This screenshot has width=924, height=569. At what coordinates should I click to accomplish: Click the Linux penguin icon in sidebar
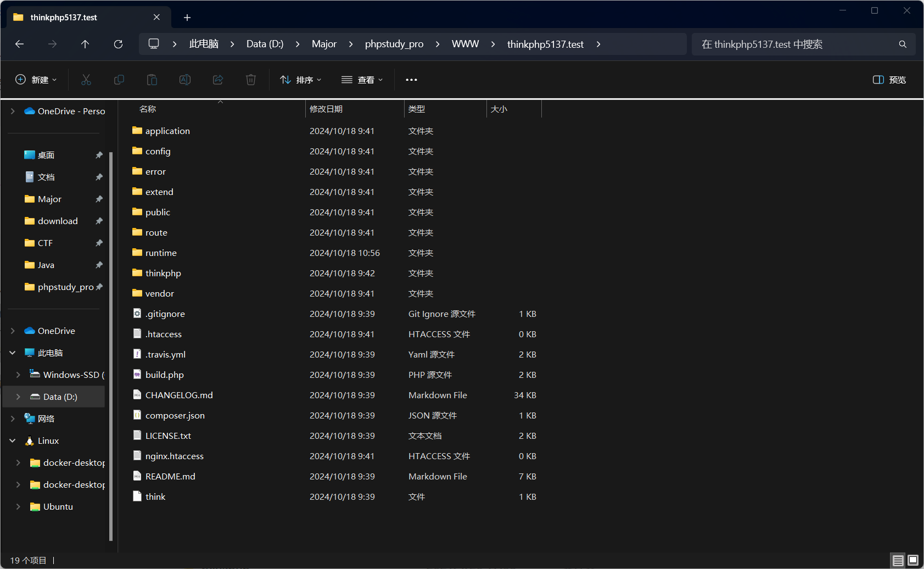30,440
